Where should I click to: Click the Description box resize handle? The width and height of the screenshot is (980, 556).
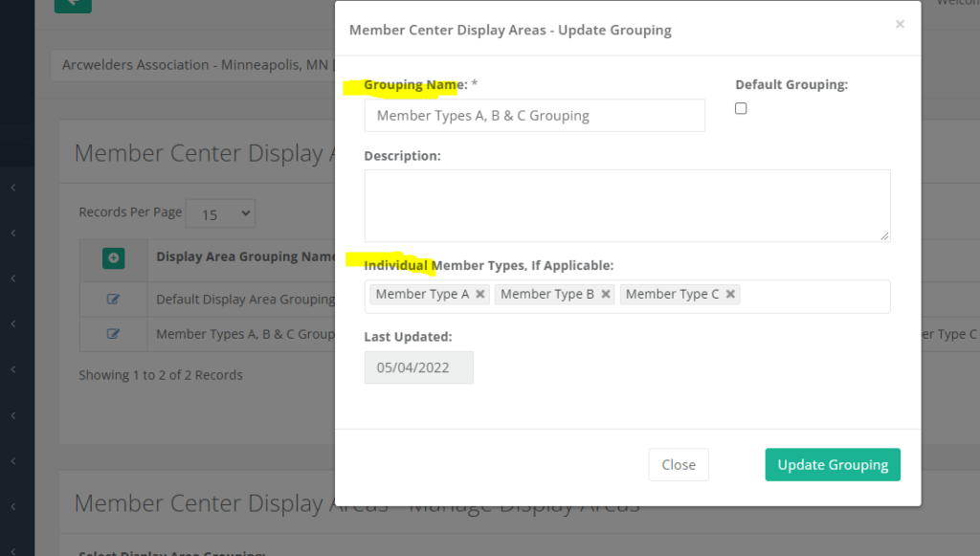(884, 235)
